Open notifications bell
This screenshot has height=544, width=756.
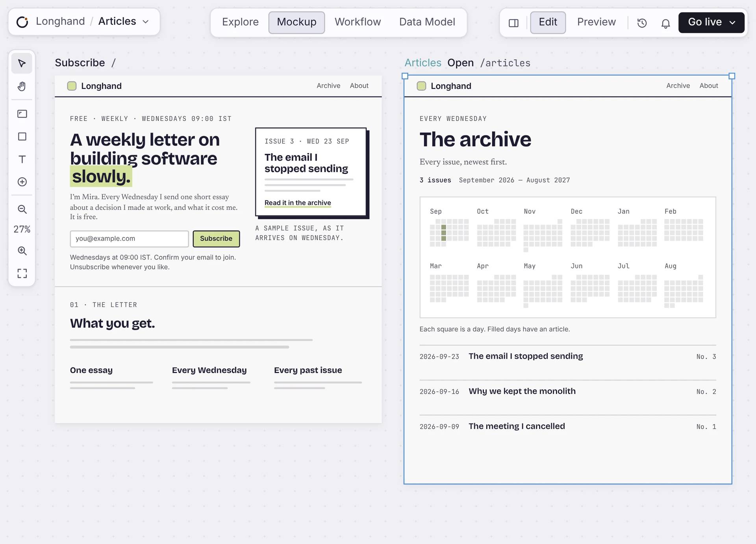(x=665, y=23)
